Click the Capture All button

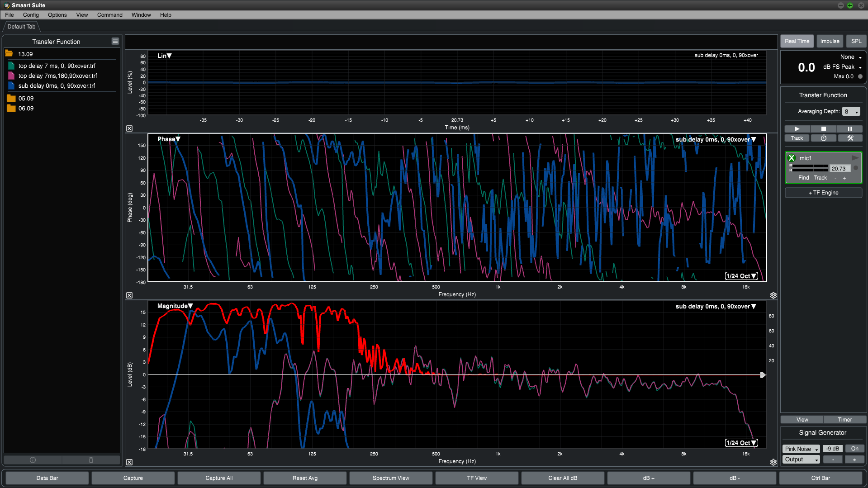[219, 478]
